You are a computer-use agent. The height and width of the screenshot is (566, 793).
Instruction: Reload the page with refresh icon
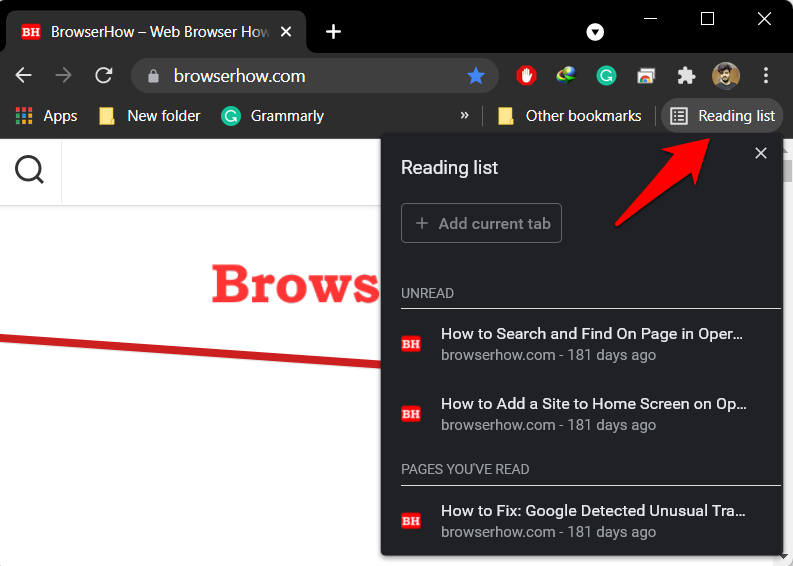[104, 76]
